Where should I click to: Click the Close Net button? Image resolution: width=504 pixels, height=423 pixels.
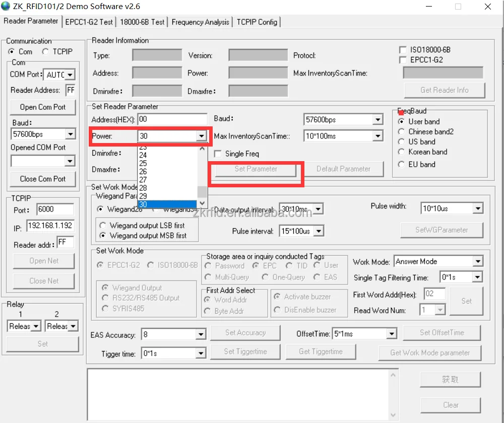(44, 280)
